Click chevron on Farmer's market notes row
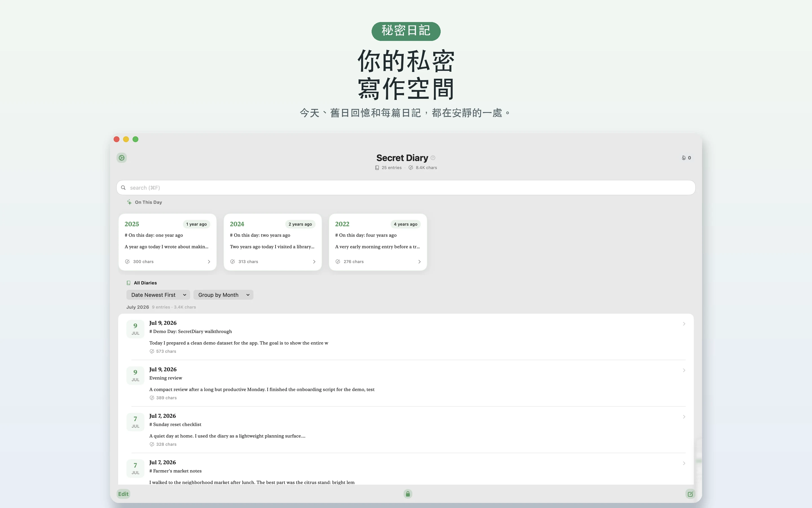 click(x=684, y=463)
